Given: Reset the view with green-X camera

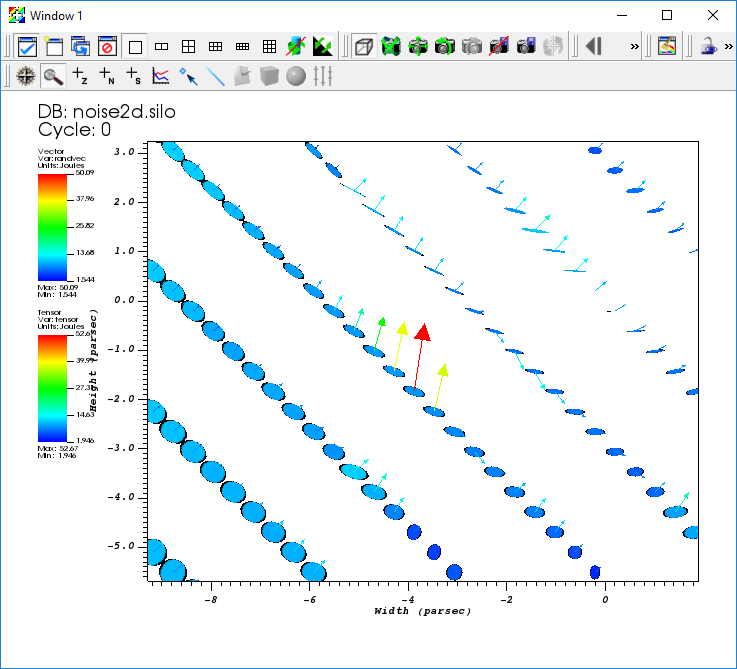Looking at the screenshot, I should coord(391,47).
